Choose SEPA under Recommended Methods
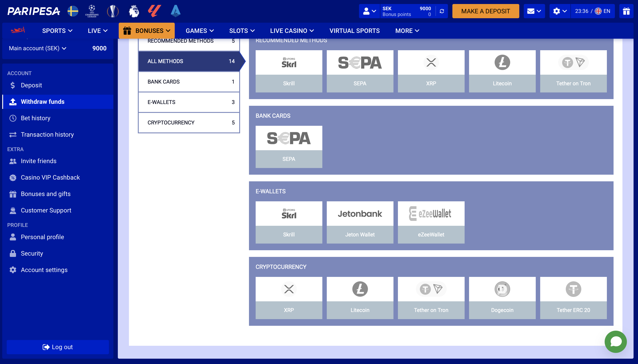This screenshot has height=364, width=638. coord(360,71)
